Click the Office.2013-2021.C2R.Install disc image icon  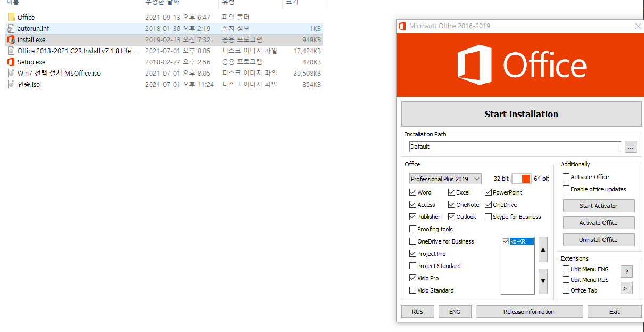point(11,51)
